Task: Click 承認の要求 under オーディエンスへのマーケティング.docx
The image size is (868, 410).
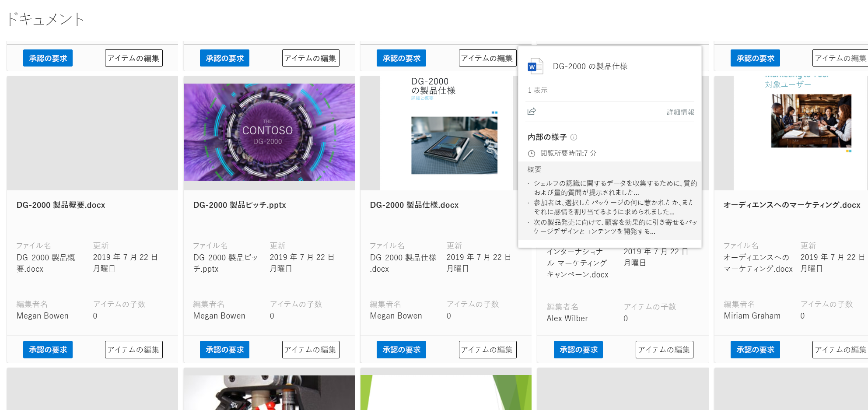Action: tap(755, 350)
